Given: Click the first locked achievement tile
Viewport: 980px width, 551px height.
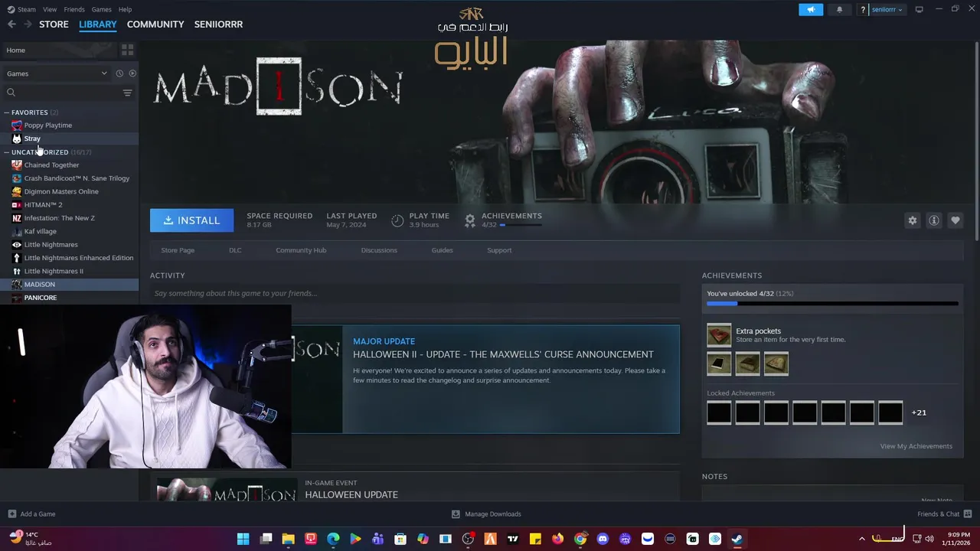Looking at the screenshot, I should (719, 412).
